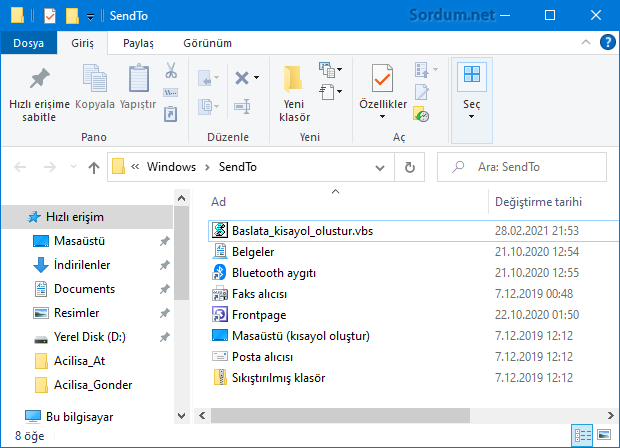Open the recent locations dropdown arrow
This screenshot has width=620, height=448.
[x=73, y=167]
